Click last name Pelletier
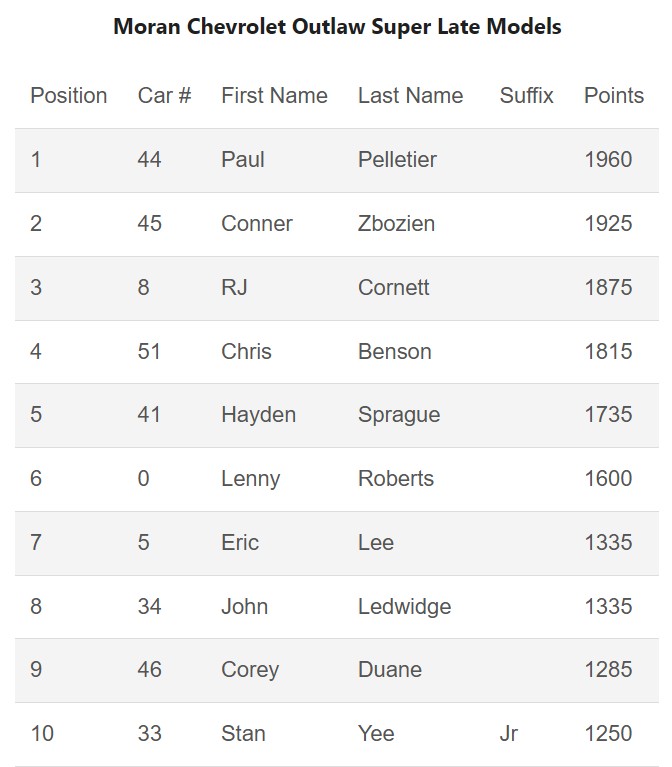This screenshot has width=672, height=767. click(x=397, y=160)
